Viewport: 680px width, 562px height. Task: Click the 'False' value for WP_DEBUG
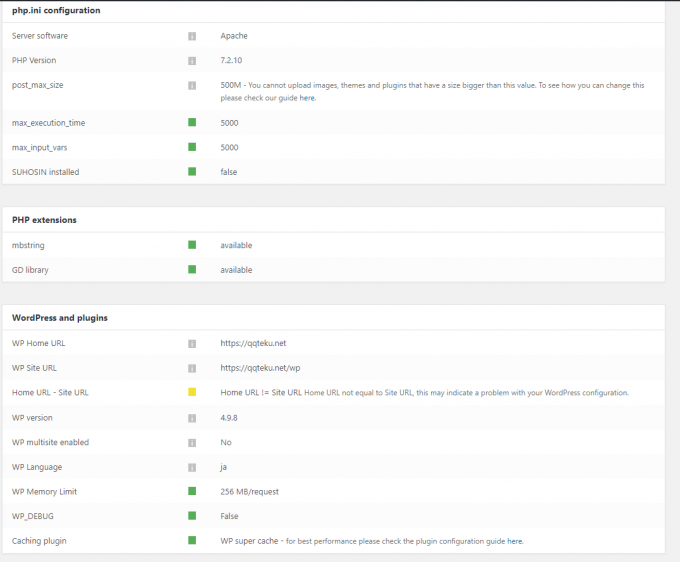pos(229,516)
